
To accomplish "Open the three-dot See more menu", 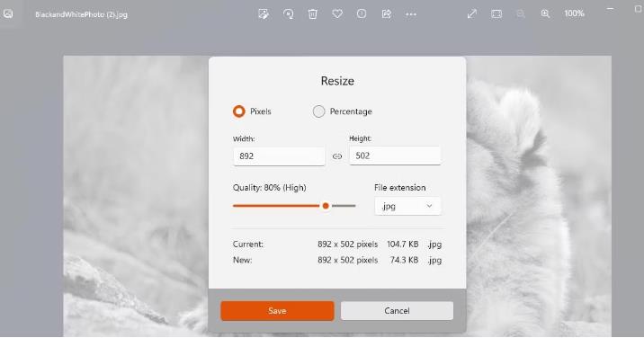I will 411,14.
